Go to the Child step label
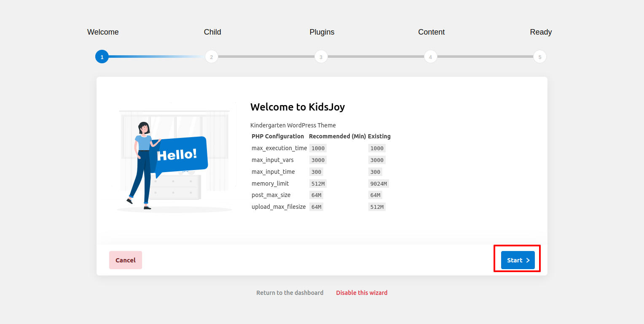This screenshot has height=324, width=644. coord(212,32)
